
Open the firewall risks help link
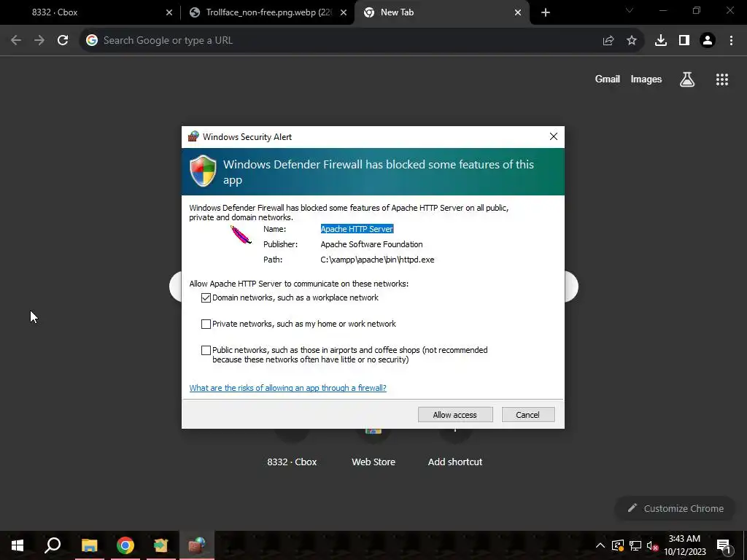coord(287,388)
